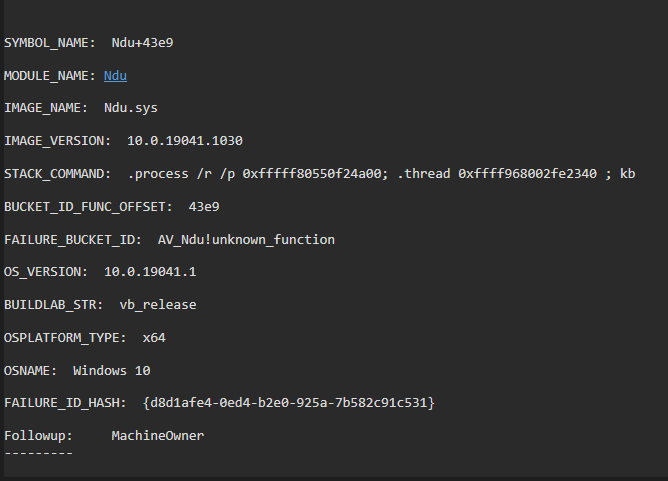
Task: Select the AV_Ndu!unknown_function failure bucket text
Action: 246,240
